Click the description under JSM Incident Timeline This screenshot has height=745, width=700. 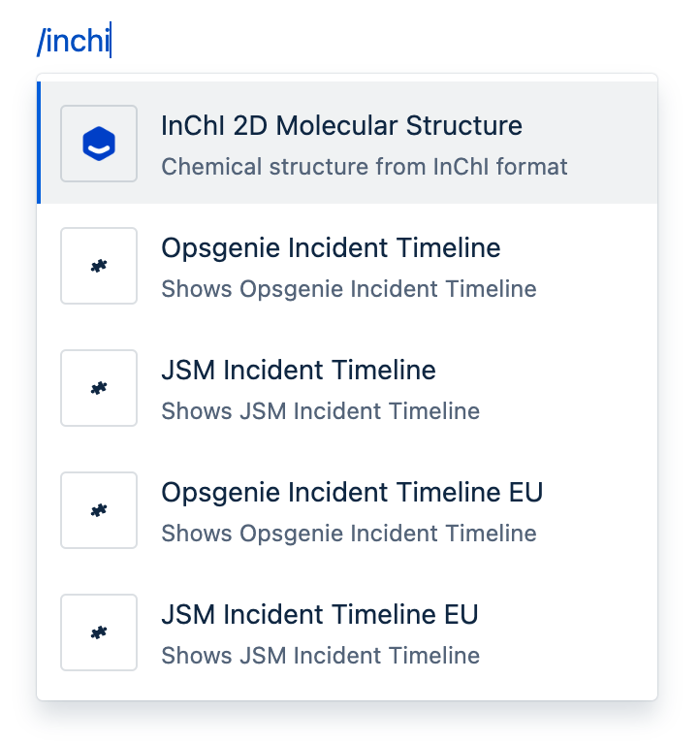pos(321,411)
